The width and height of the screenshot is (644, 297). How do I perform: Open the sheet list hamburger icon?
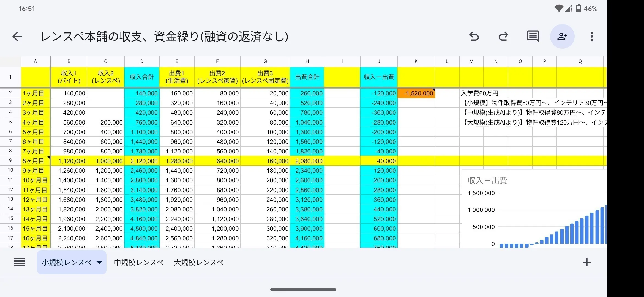(x=20, y=262)
